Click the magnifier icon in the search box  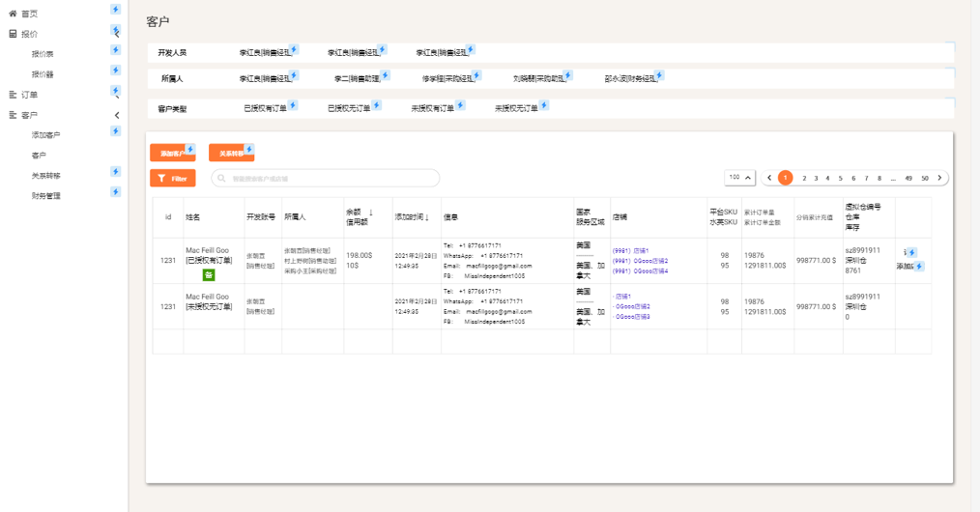coord(223,179)
